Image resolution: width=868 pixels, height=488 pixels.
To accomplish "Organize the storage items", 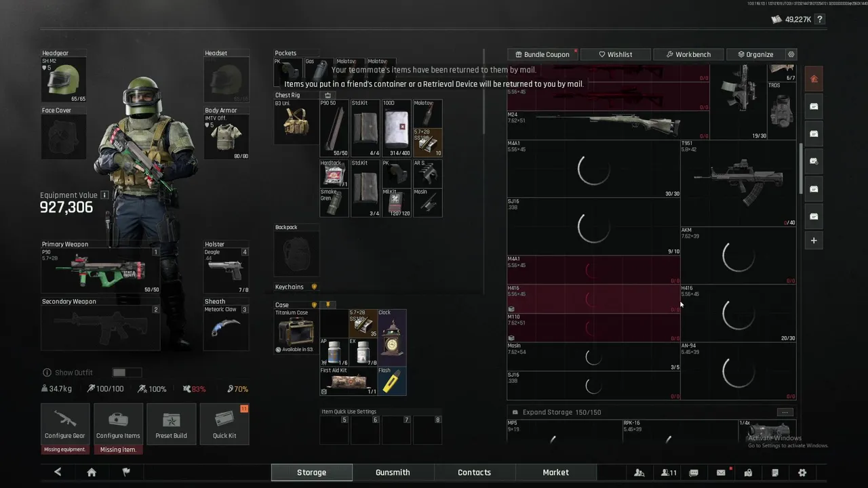I will (755, 54).
